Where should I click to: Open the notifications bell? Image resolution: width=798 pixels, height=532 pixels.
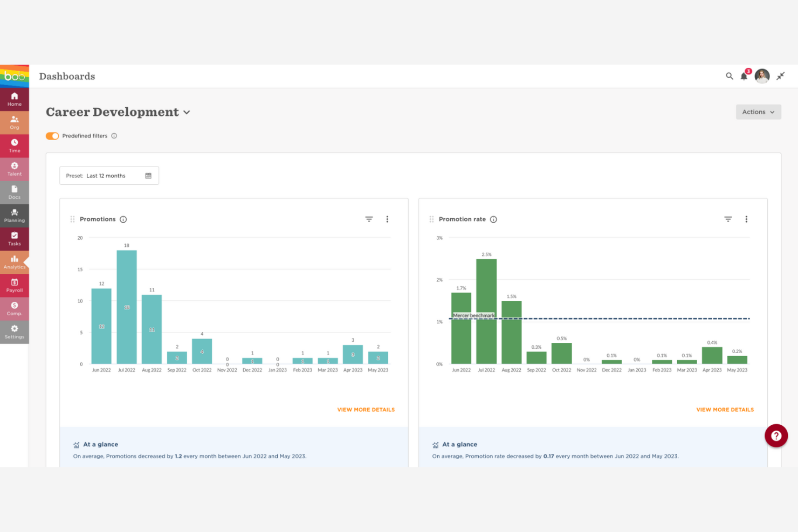744,76
